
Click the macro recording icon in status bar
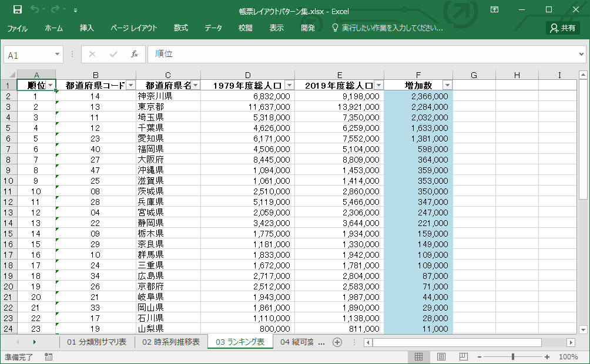pos(48,357)
